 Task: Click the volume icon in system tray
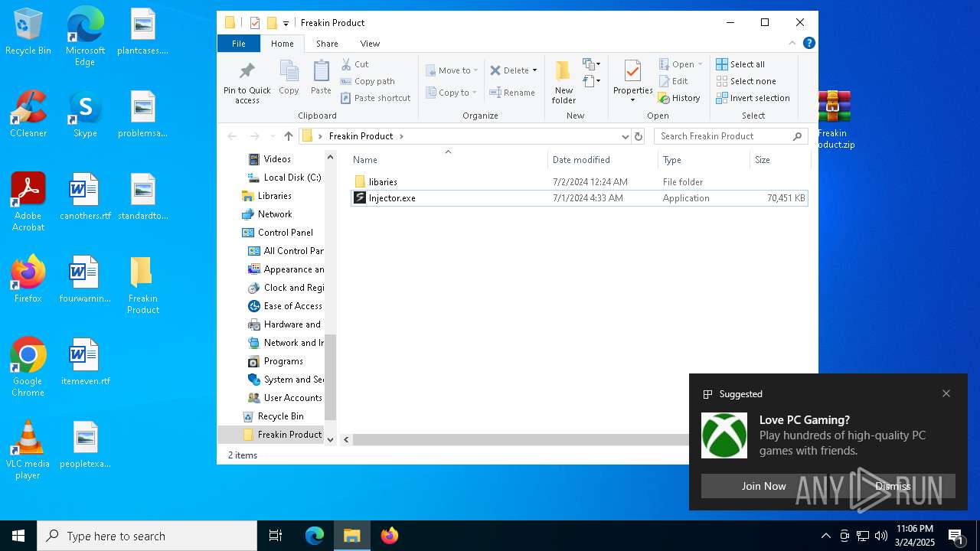pyautogui.click(x=881, y=536)
